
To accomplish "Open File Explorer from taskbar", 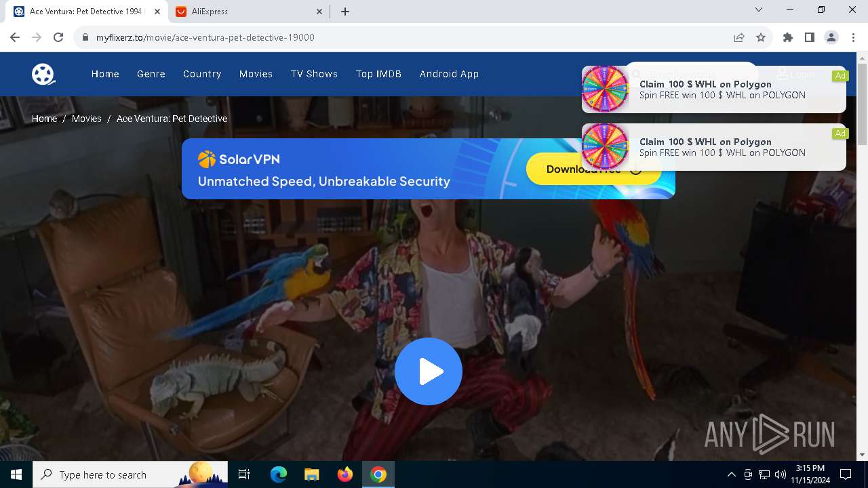I will pyautogui.click(x=311, y=474).
